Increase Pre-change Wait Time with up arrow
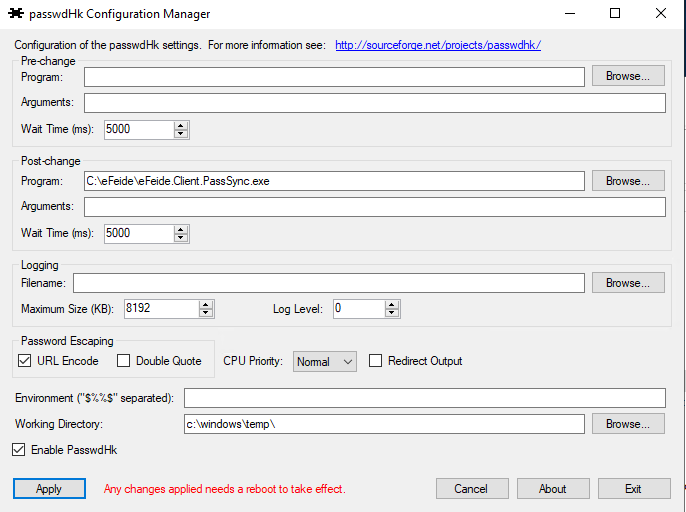The image size is (686, 512). click(x=181, y=125)
